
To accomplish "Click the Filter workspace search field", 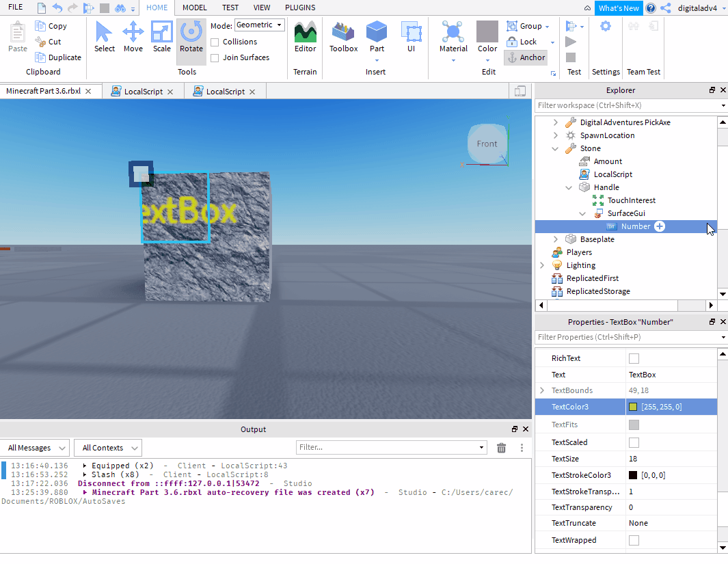I will point(627,105).
